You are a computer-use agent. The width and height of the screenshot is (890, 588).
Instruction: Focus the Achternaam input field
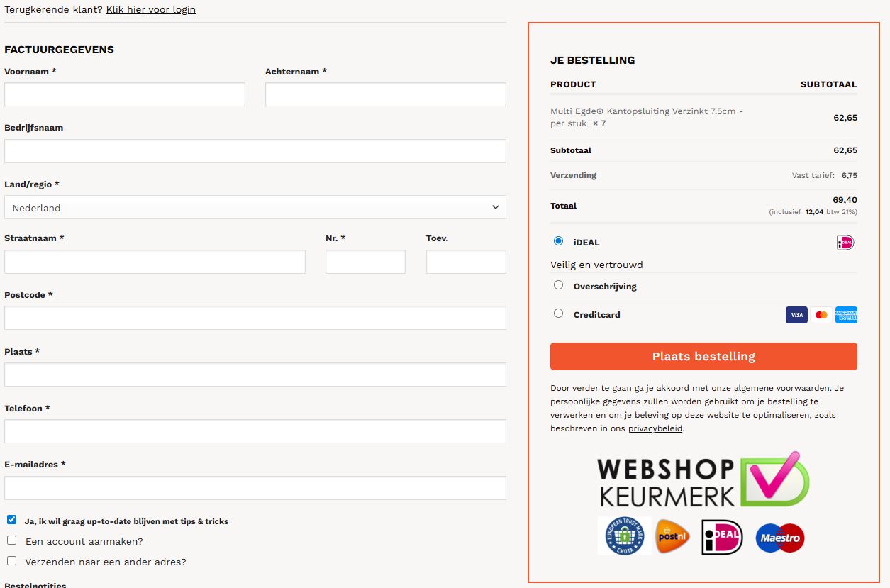[386, 94]
